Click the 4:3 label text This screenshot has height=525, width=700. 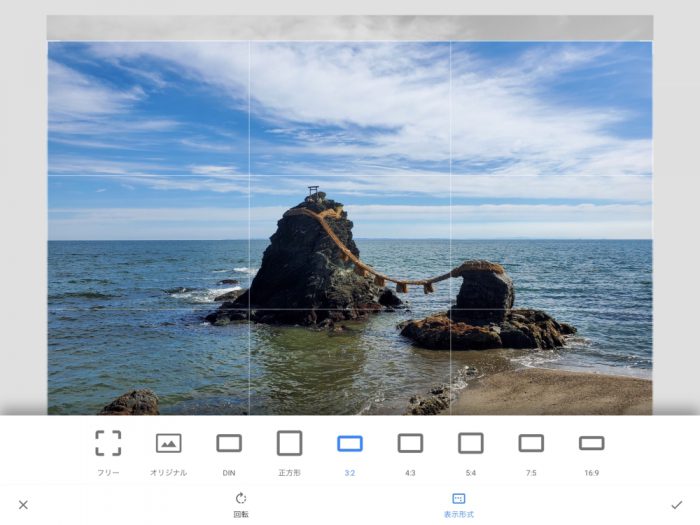tap(410, 473)
